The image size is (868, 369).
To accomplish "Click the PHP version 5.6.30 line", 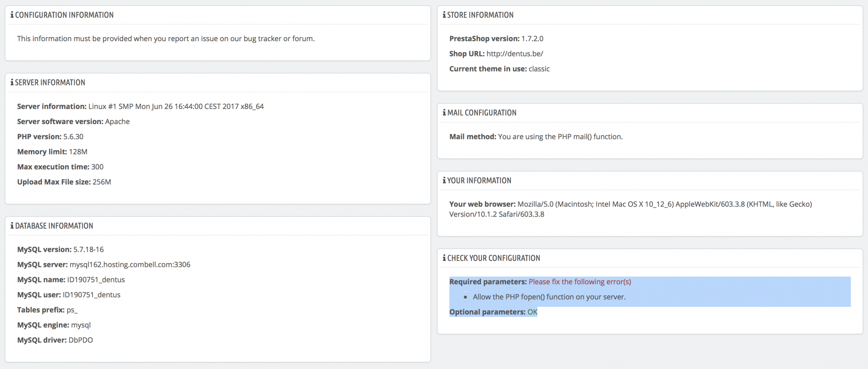I will click(x=50, y=137).
